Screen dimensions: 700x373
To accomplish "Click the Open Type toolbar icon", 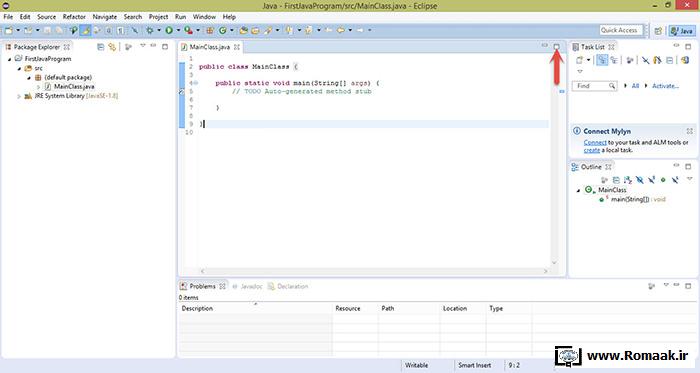I will 243,30.
